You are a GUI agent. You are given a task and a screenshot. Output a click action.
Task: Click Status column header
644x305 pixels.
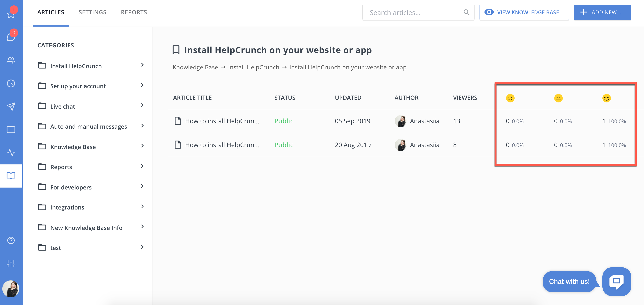(x=285, y=98)
